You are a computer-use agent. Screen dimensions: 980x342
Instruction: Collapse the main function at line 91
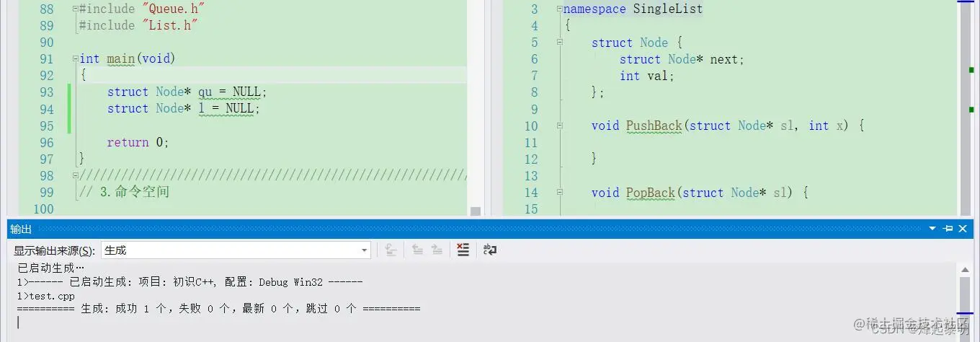coord(76,59)
